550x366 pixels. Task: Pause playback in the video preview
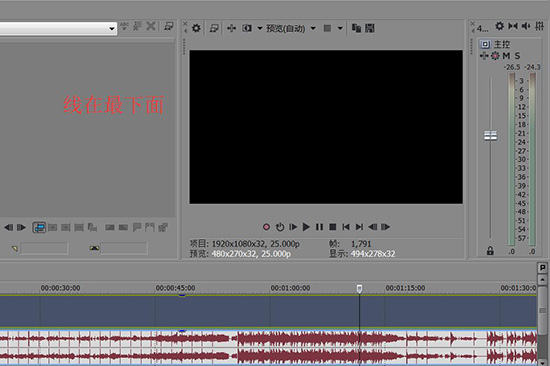coord(319,227)
